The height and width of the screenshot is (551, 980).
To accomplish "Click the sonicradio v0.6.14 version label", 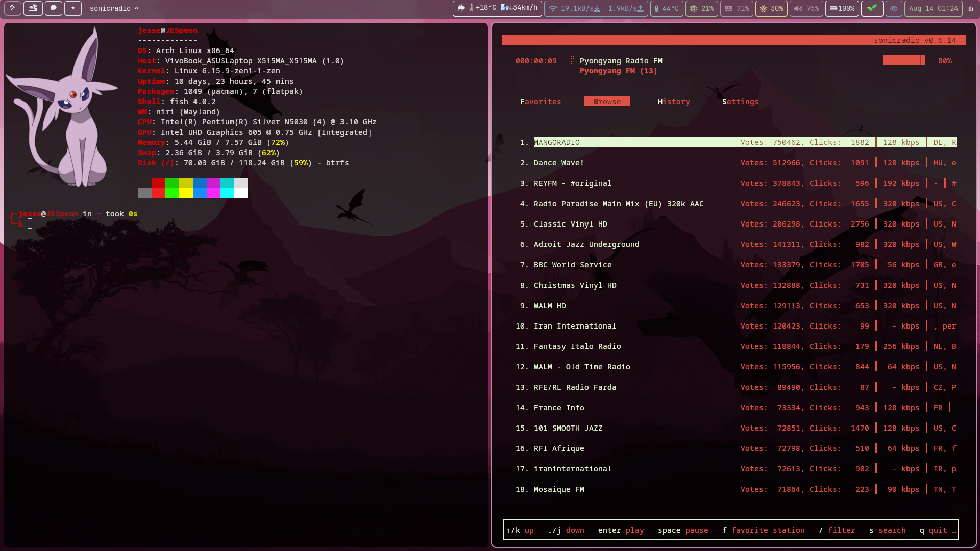I will (x=915, y=40).
